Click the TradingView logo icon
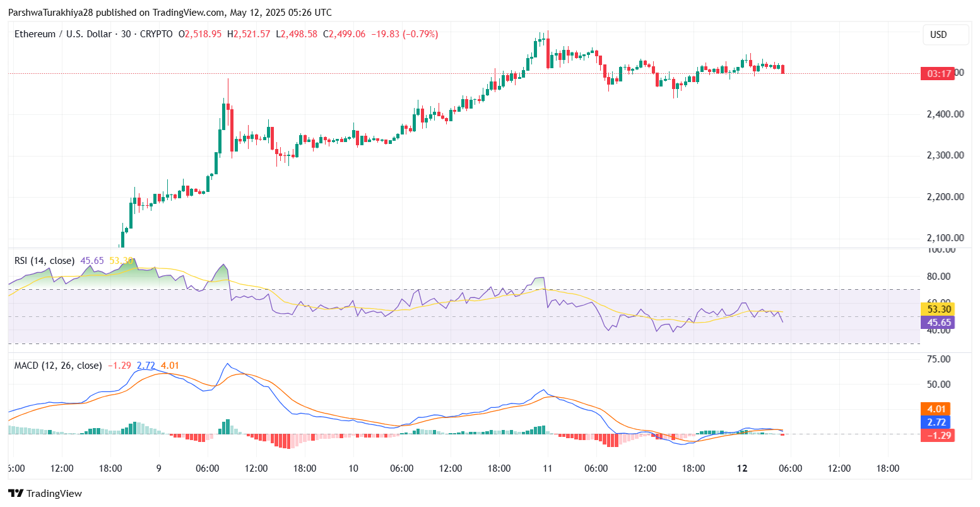The image size is (980, 507). [15, 494]
